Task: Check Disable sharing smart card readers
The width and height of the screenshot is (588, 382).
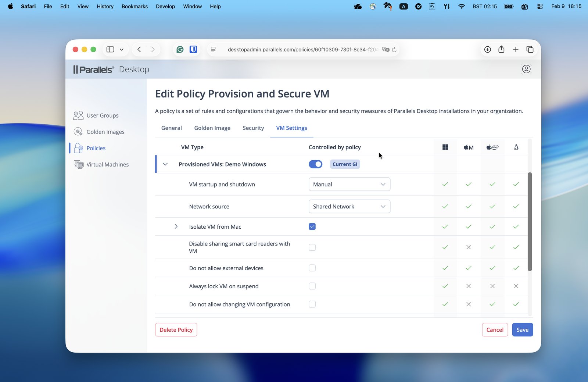Action: [x=312, y=247]
